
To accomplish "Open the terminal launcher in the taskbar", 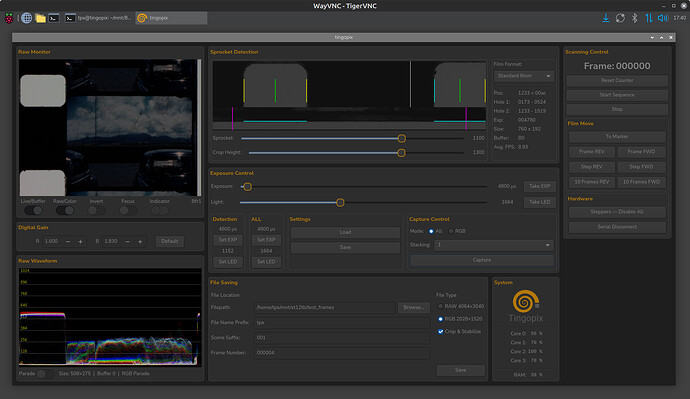I will 54,18.
